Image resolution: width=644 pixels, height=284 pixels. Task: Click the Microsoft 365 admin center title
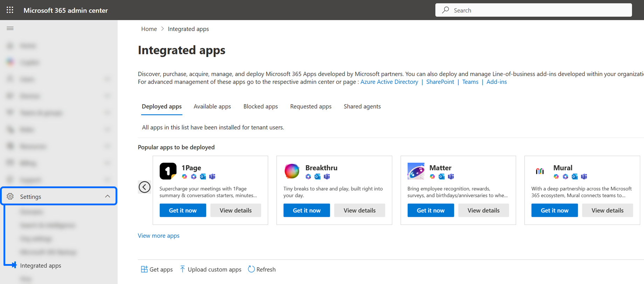point(65,10)
